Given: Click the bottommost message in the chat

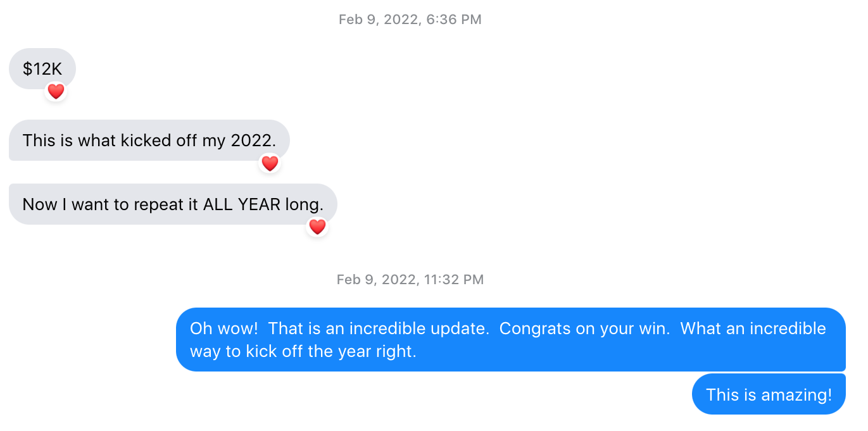Looking at the screenshot, I should [x=768, y=394].
